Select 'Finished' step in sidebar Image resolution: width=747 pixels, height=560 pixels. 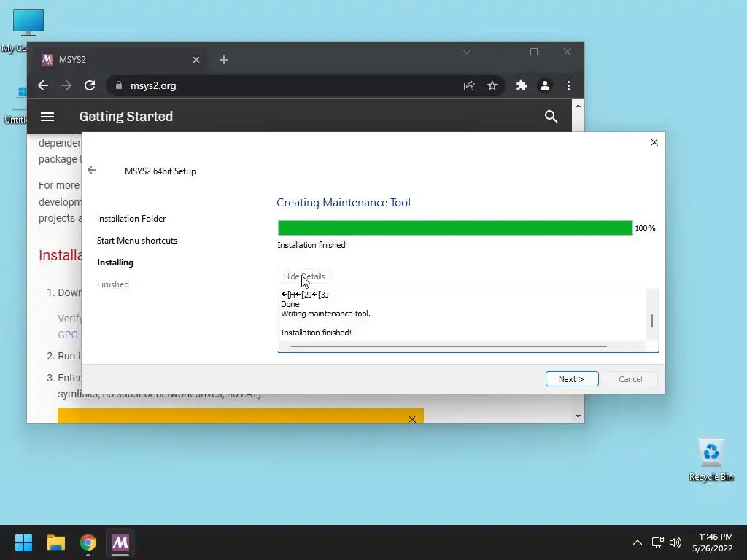tap(113, 284)
